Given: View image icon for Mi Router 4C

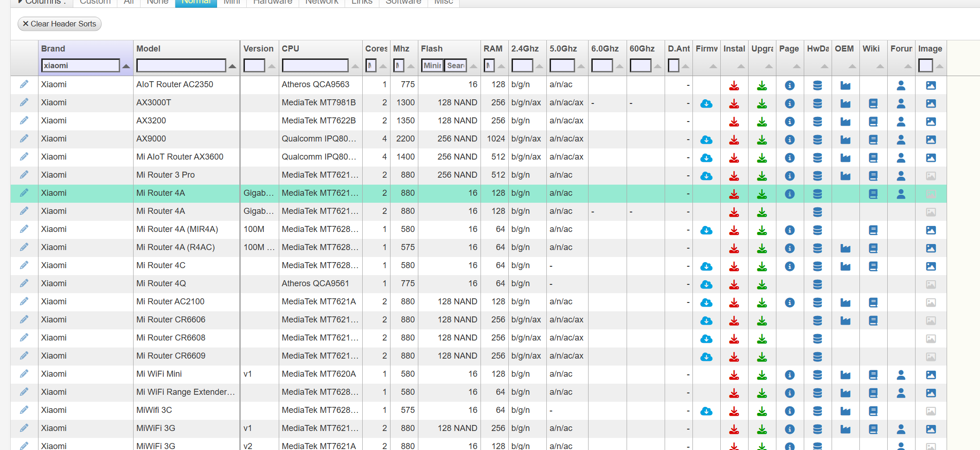Looking at the screenshot, I should (x=931, y=266).
